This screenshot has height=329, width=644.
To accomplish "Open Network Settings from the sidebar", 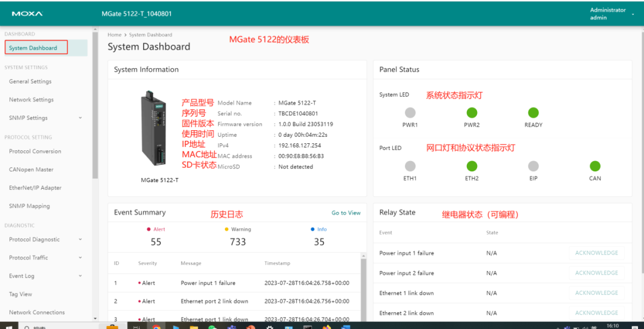I will 31,100.
